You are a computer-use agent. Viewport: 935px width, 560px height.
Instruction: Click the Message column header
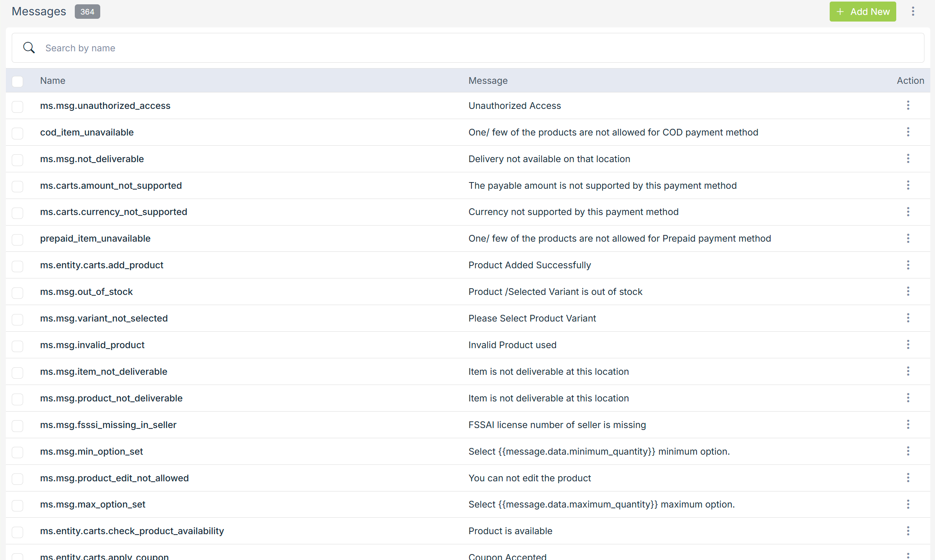pyautogui.click(x=488, y=81)
